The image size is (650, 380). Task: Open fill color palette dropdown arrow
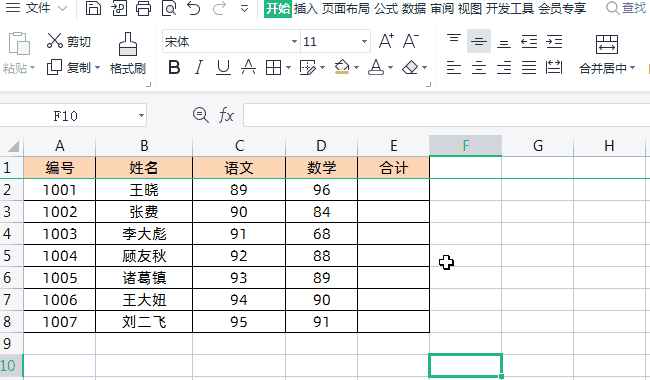pyautogui.click(x=357, y=68)
